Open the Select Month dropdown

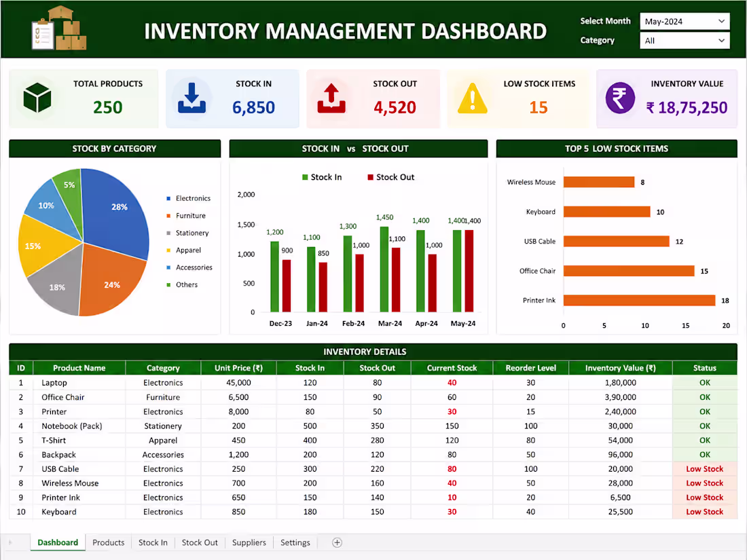tap(684, 22)
